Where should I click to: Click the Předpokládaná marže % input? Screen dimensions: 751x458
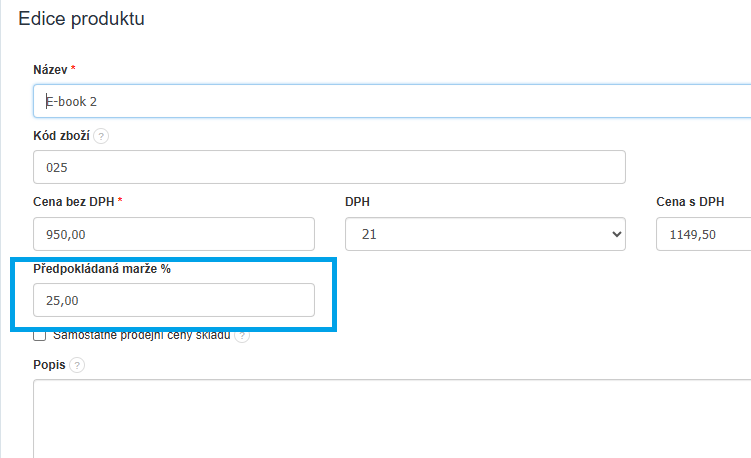(173, 300)
